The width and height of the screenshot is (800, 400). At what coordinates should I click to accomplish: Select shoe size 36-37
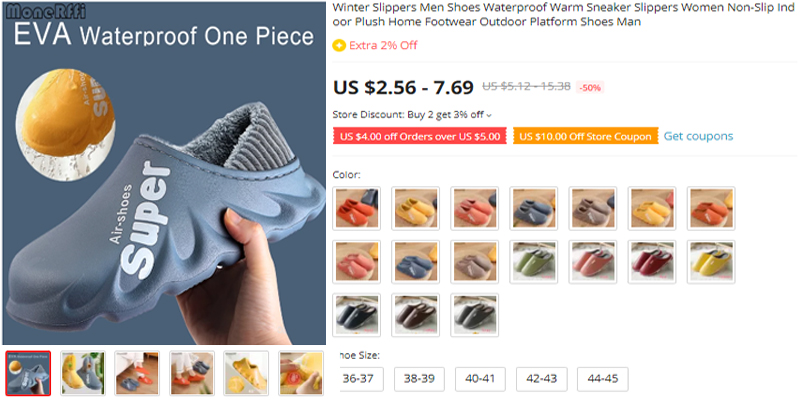(x=359, y=379)
